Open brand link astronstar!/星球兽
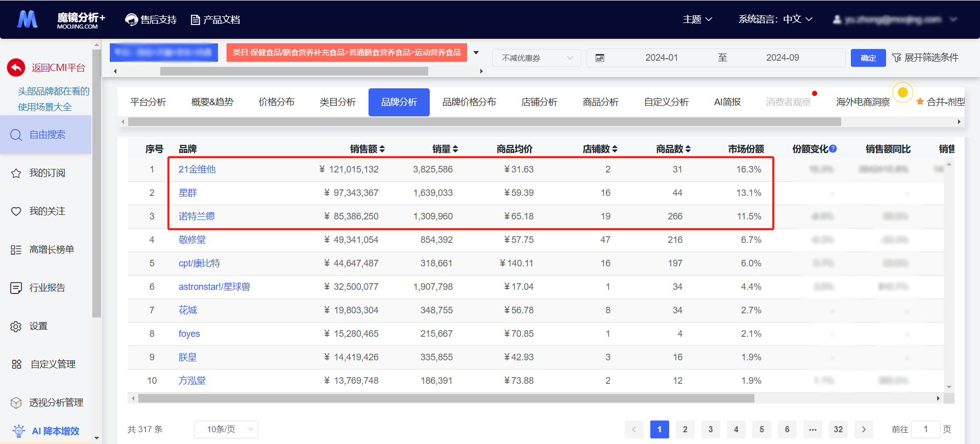Viewport: 980px width, 444px height. tap(214, 287)
